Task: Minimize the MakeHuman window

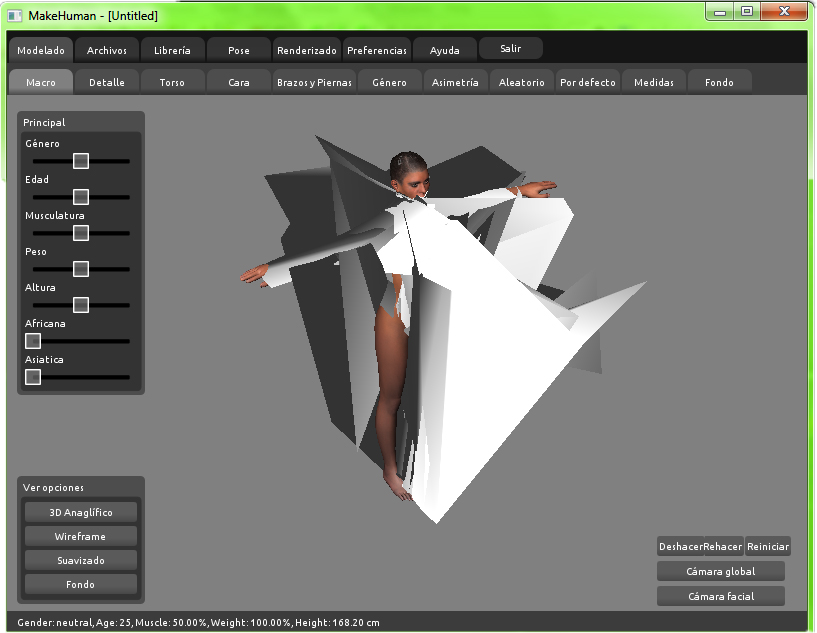Action: click(720, 12)
